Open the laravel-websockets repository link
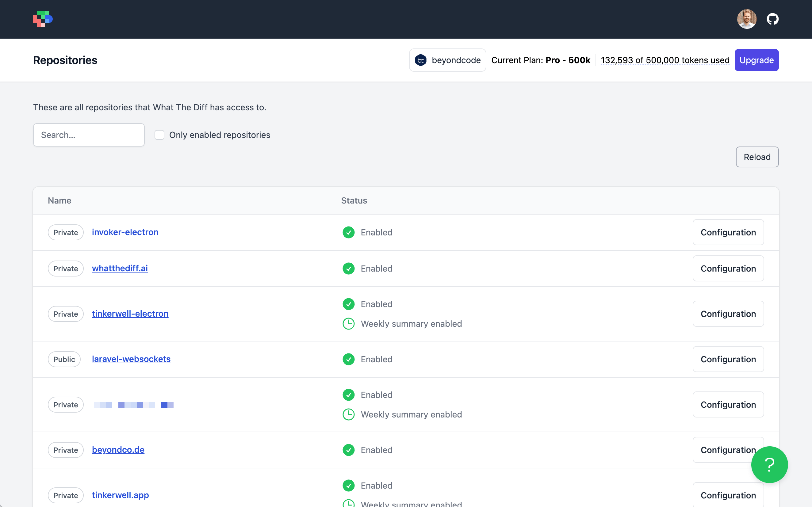Screen dimensions: 812x507 [x=131, y=360]
